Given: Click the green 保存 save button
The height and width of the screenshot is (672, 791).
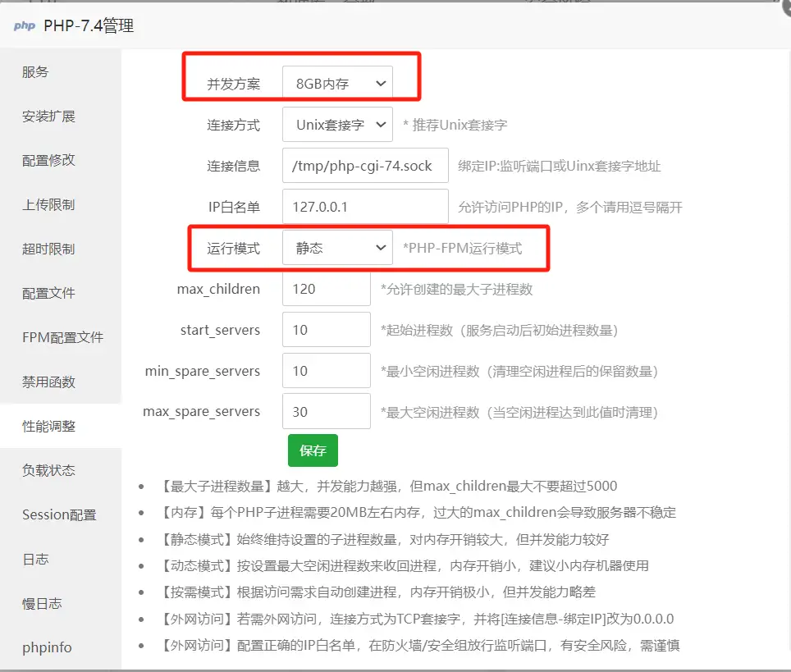Looking at the screenshot, I should 313,450.
